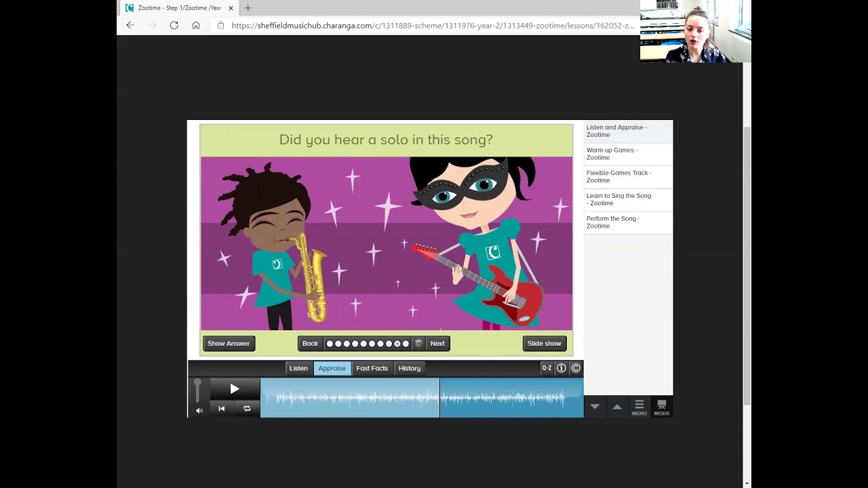Click the down arrow beside MENU
The height and width of the screenshot is (488, 868).
[x=595, y=407]
